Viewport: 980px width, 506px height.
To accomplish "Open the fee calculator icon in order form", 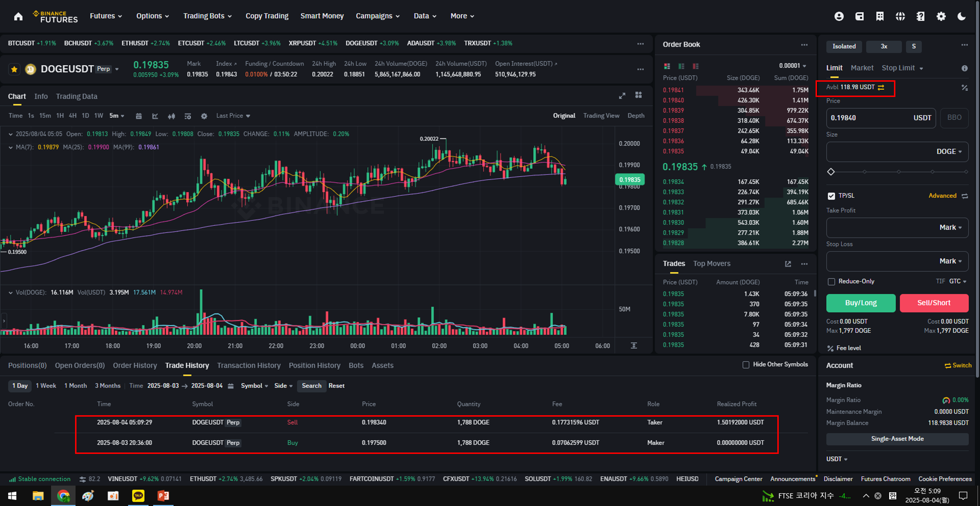I will [965, 87].
